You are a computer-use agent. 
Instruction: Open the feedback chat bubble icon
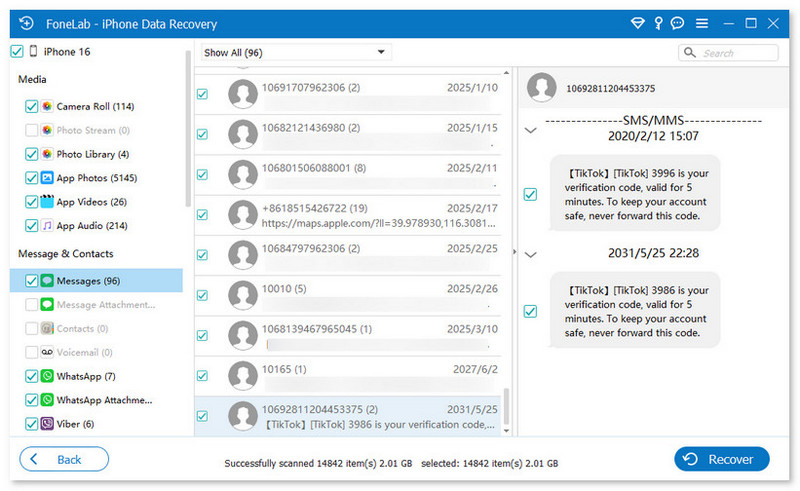pos(677,23)
